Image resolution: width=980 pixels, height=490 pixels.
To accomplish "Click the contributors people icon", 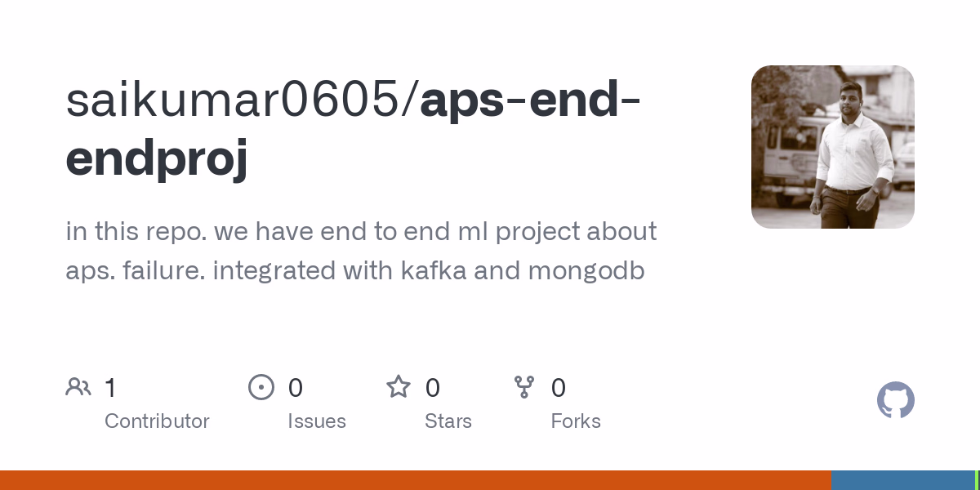I will (78, 387).
